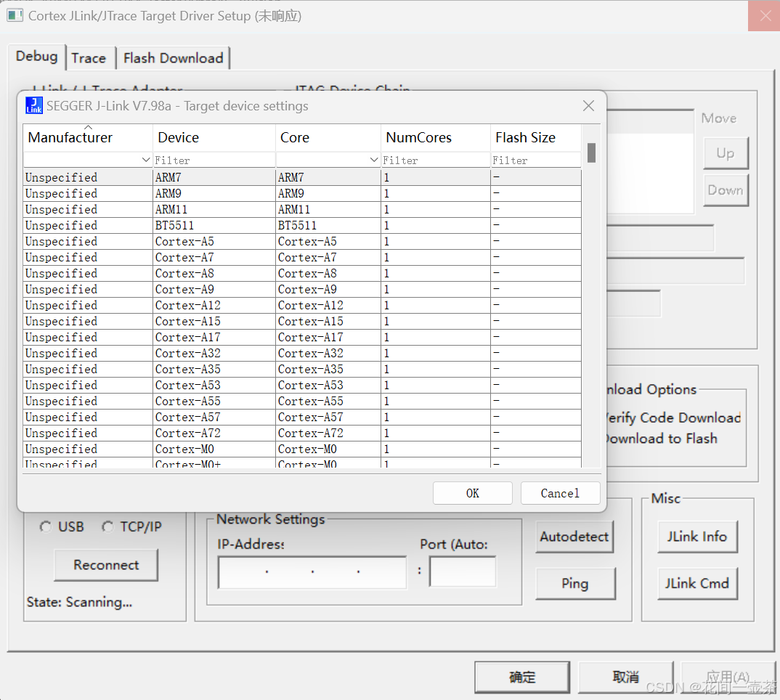This screenshot has width=780, height=700.
Task: Click the Cortex JLink setup window title icon
Action: point(15,15)
